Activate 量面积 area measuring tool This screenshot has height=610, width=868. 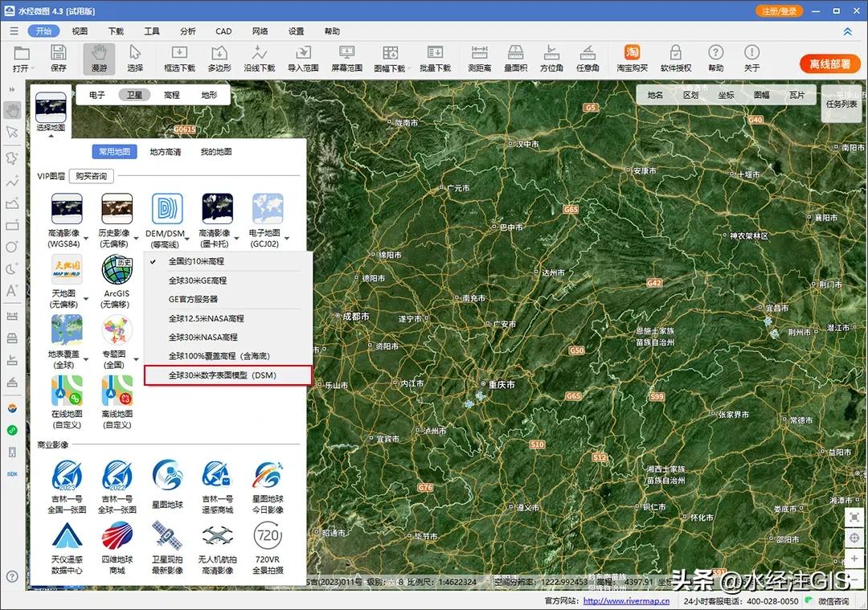click(x=515, y=58)
